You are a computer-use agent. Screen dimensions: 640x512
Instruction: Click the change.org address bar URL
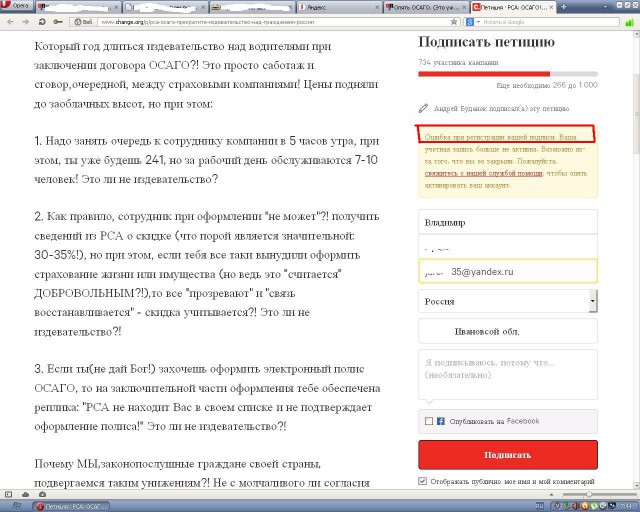207,22
